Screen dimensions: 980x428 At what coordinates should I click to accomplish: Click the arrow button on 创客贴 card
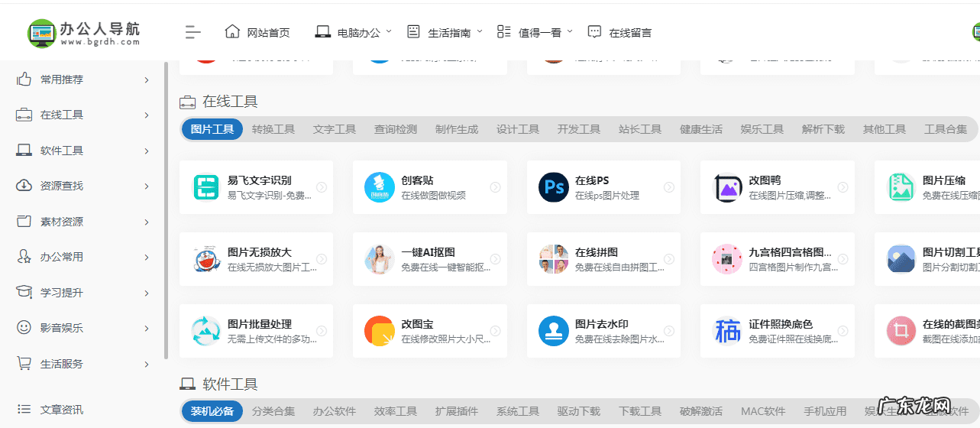pos(495,187)
